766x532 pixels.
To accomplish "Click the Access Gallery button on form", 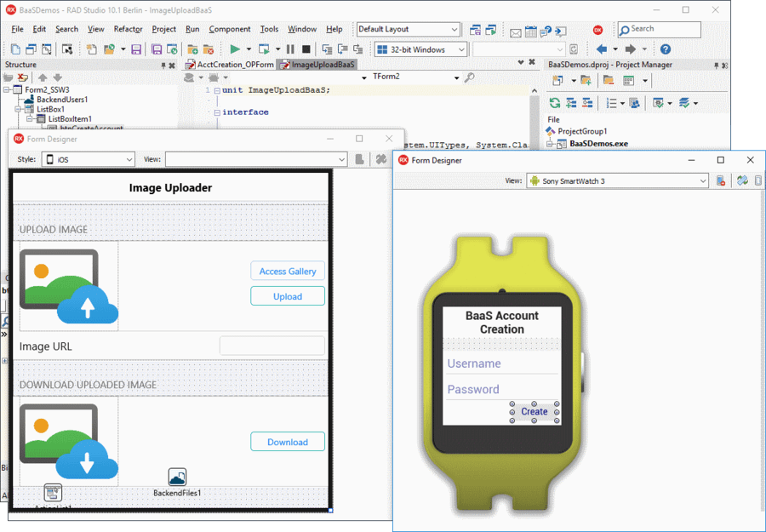I will click(288, 272).
